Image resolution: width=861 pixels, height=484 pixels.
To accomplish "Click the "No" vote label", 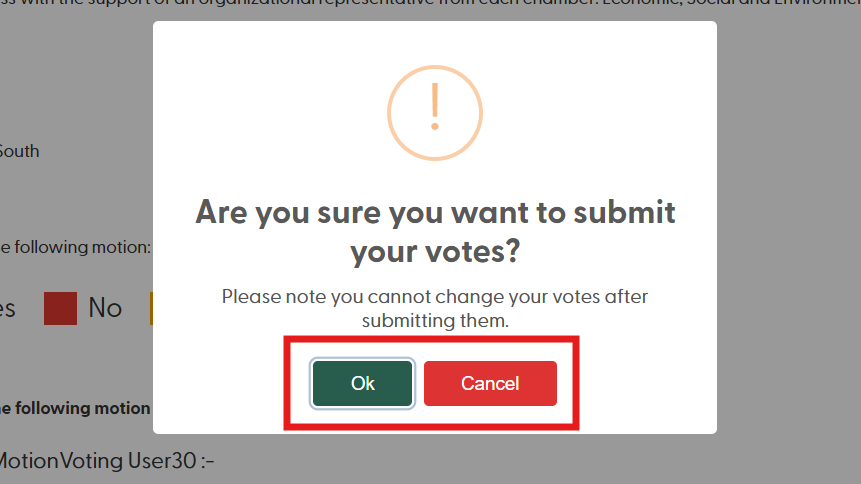I will pyautogui.click(x=105, y=308).
